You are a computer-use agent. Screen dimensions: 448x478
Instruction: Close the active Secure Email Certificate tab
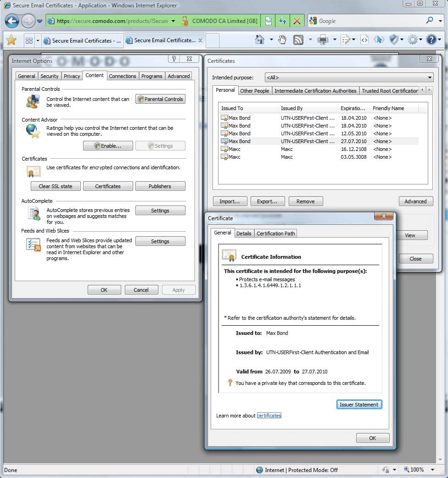[201, 40]
